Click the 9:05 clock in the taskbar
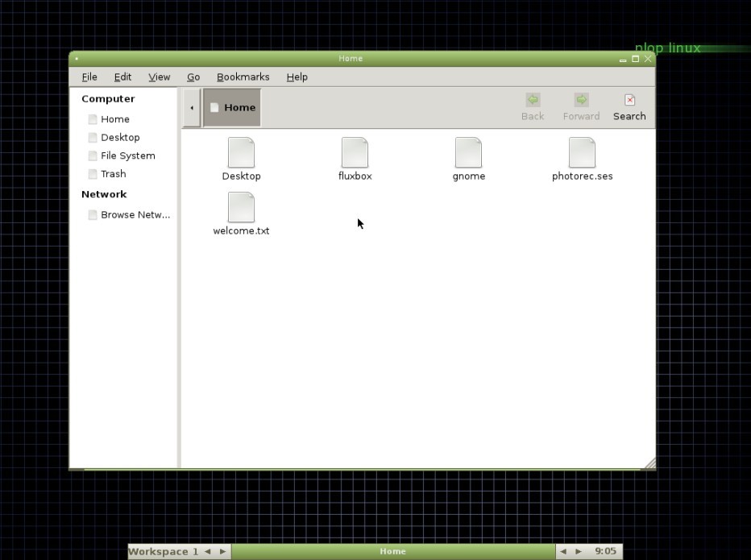The image size is (751, 560). 605,551
